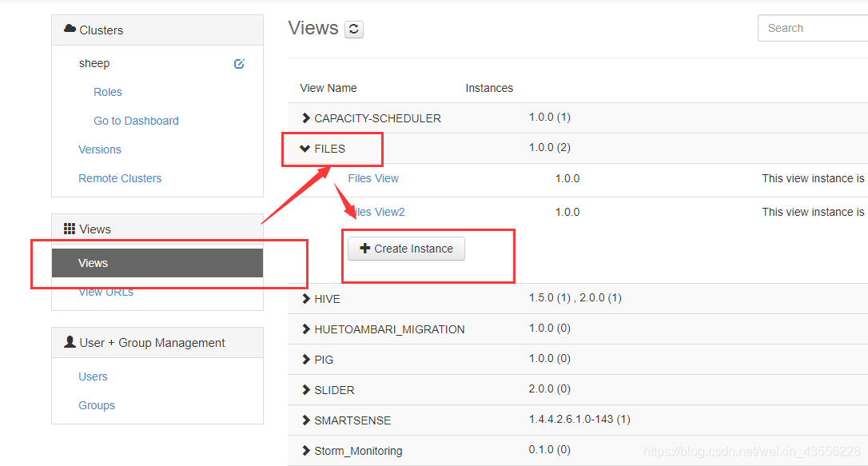Focus the Search input field
The width and height of the screenshot is (868, 466).
coord(813,28)
